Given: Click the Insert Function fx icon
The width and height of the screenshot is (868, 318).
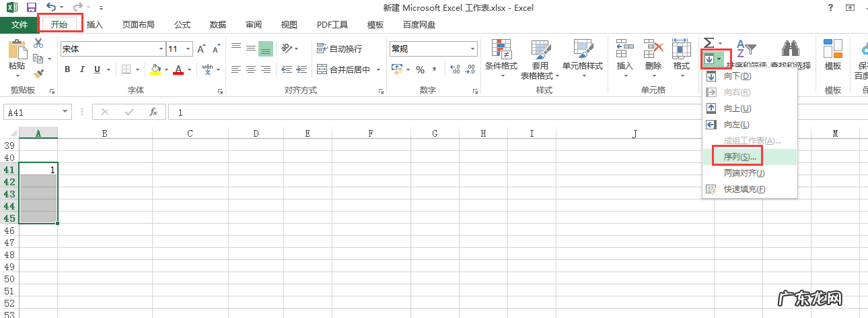Looking at the screenshot, I should click(x=153, y=112).
